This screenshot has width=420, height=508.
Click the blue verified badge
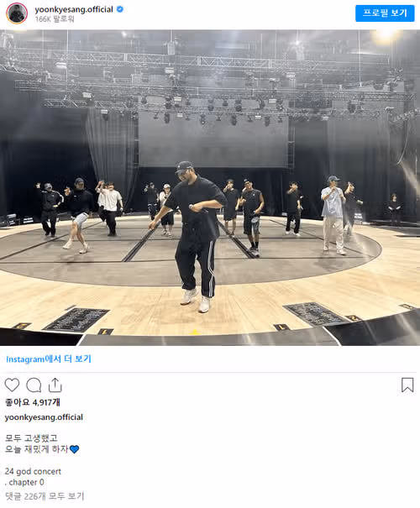[x=119, y=9]
